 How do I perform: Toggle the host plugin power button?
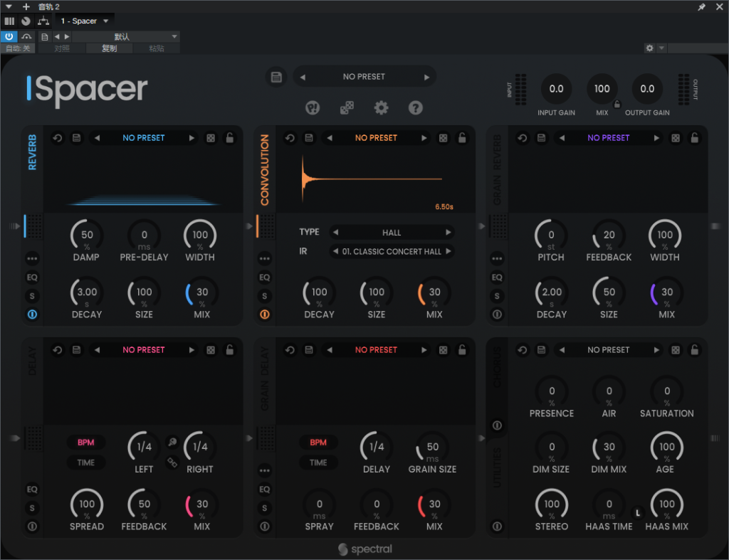[9, 36]
